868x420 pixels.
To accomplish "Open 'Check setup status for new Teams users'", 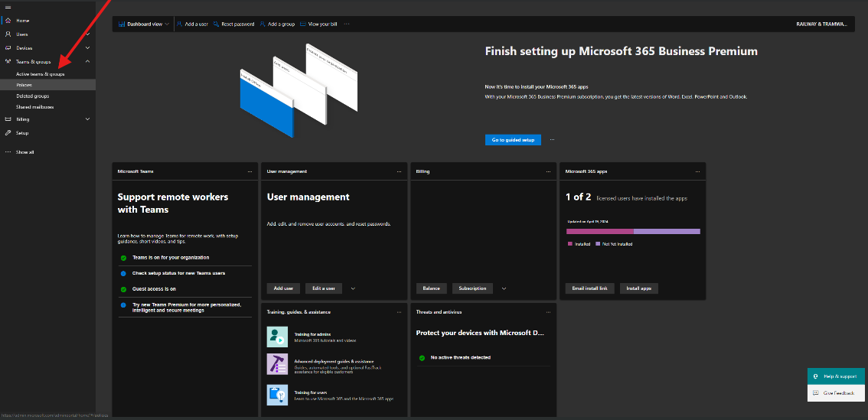I will tap(178, 273).
